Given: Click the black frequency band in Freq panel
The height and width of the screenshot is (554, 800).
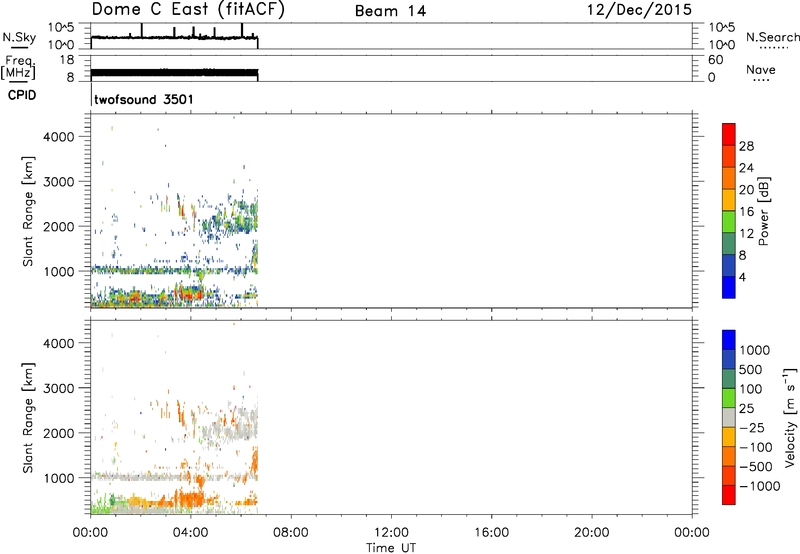Looking at the screenshot, I should tap(174, 73).
